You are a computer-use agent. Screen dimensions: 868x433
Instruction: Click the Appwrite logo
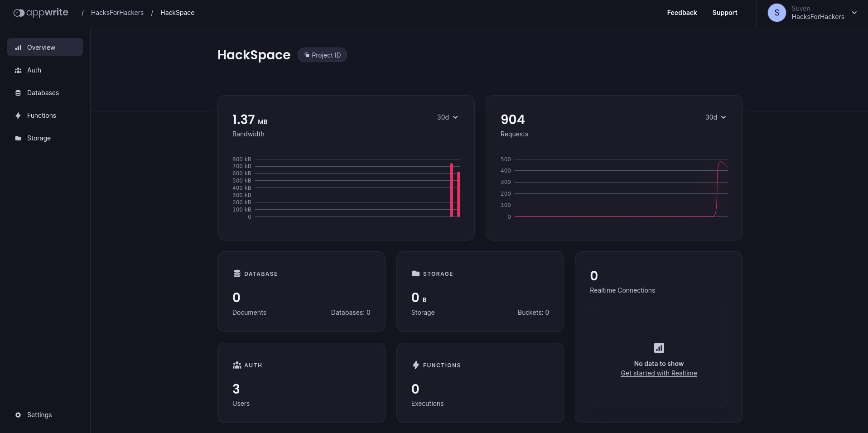pos(41,13)
